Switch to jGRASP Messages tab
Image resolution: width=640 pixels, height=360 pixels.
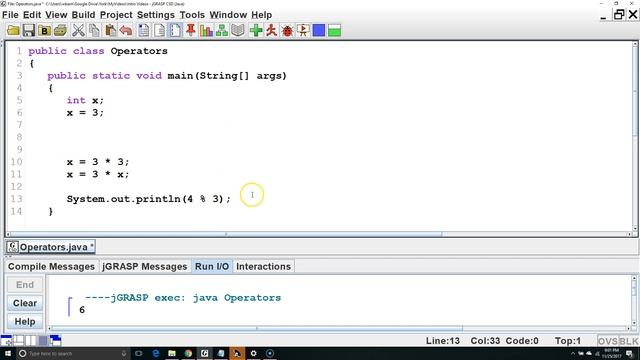(x=144, y=267)
